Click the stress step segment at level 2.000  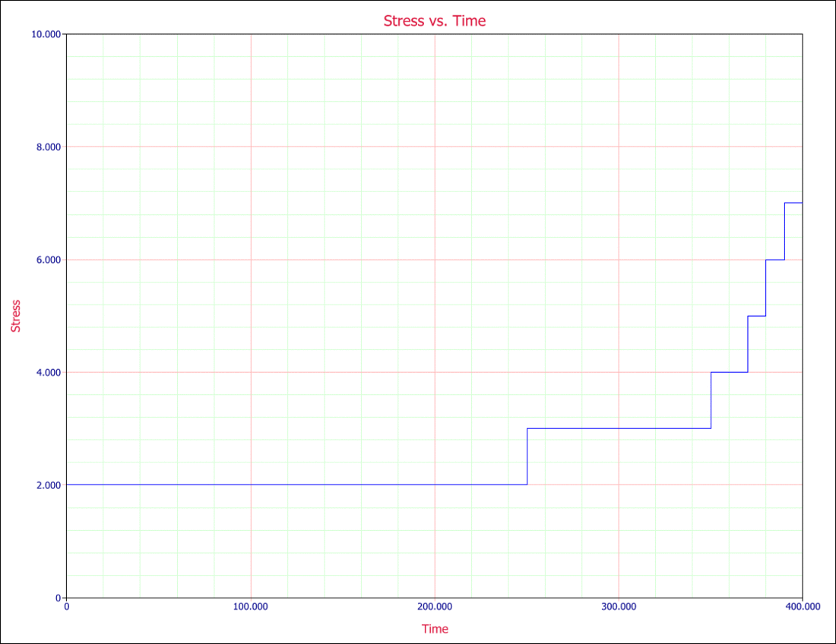pos(297,485)
